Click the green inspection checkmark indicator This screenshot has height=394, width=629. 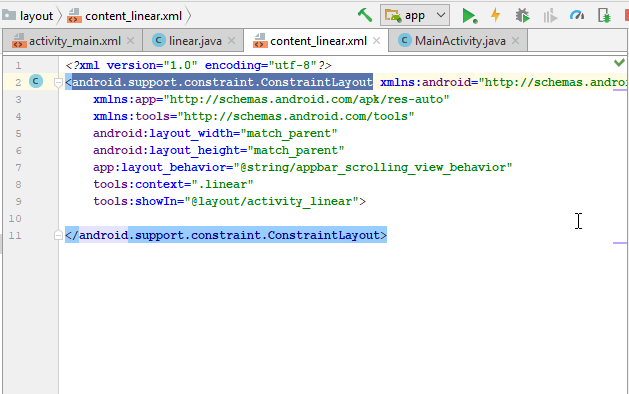[x=619, y=62]
